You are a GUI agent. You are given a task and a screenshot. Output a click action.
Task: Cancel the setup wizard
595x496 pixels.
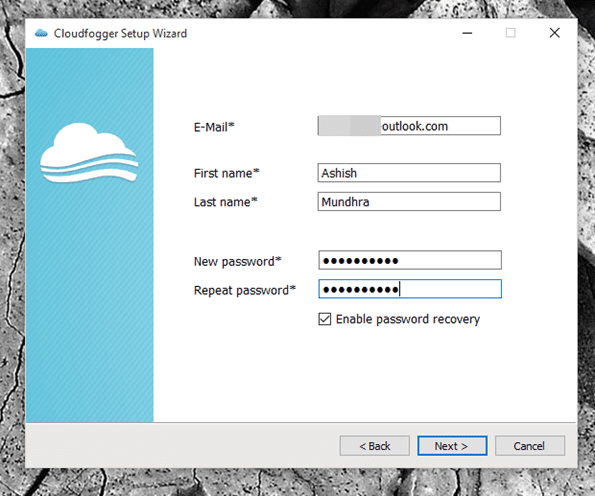click(530, 446)
